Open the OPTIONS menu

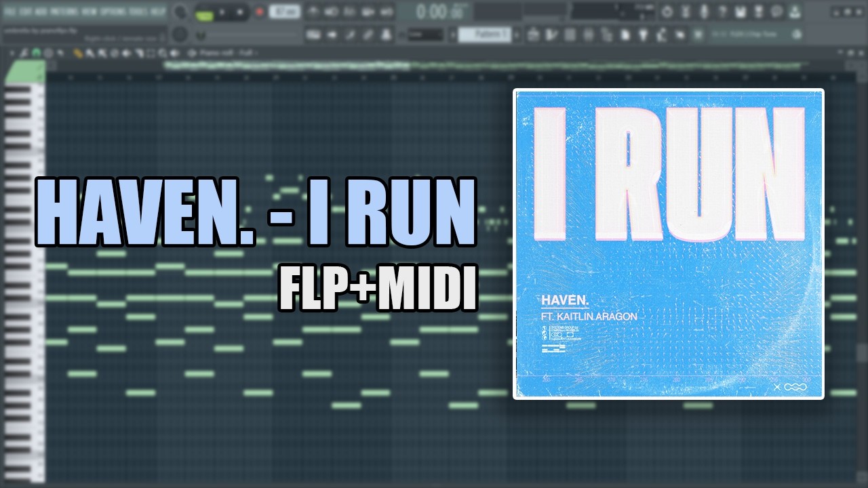[x=113, y=12]
